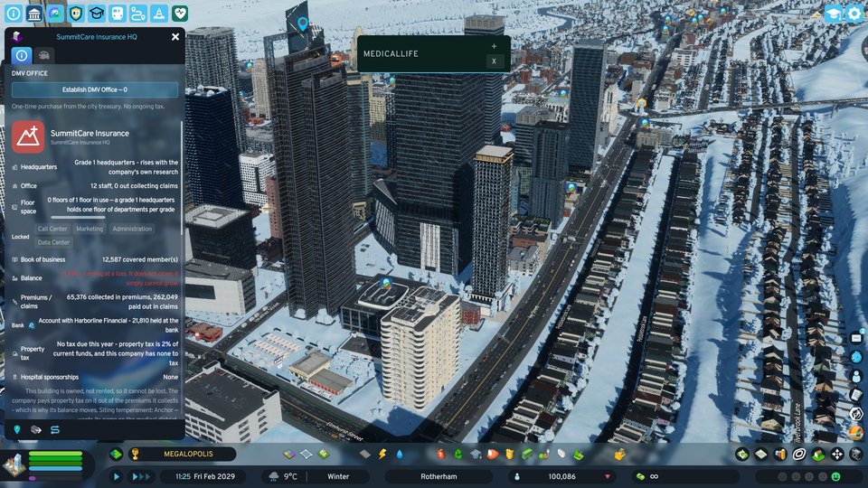
Task: Click Establish DMV Office button
Action: 95,89
